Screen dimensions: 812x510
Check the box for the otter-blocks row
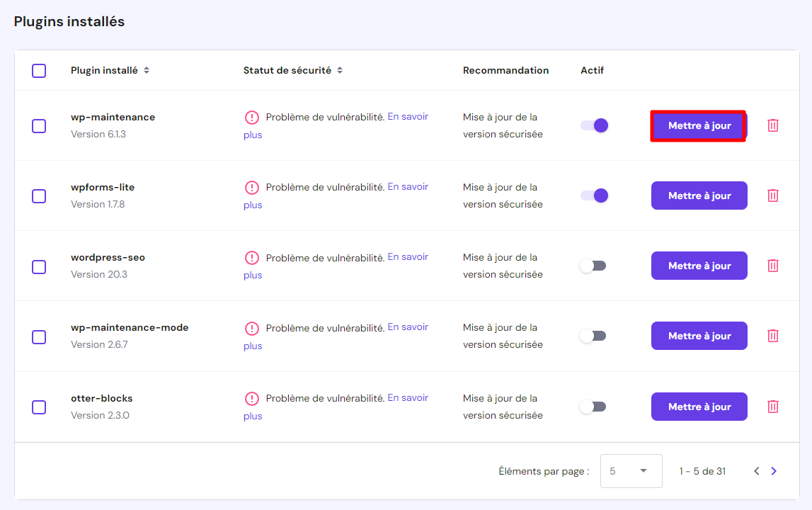click(x=39, y=407)
